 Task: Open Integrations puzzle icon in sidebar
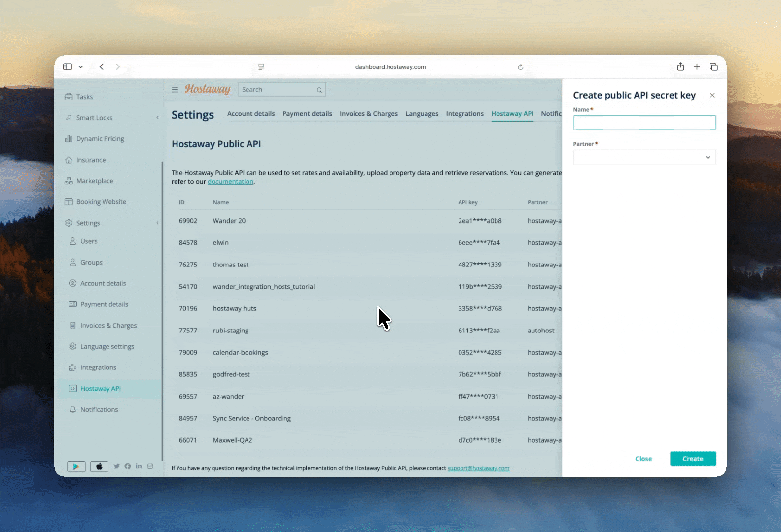pyautogui.click(x=72, y=367)
